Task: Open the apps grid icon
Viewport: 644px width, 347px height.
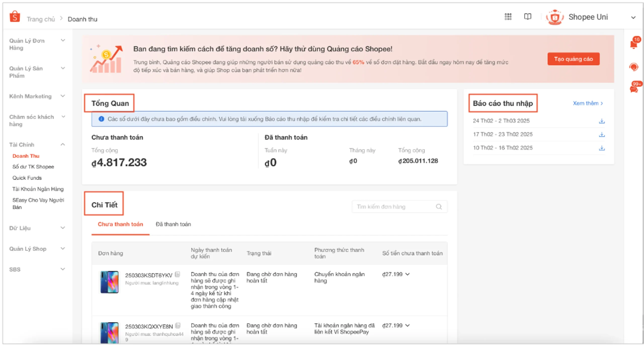Action: [508, 17]
